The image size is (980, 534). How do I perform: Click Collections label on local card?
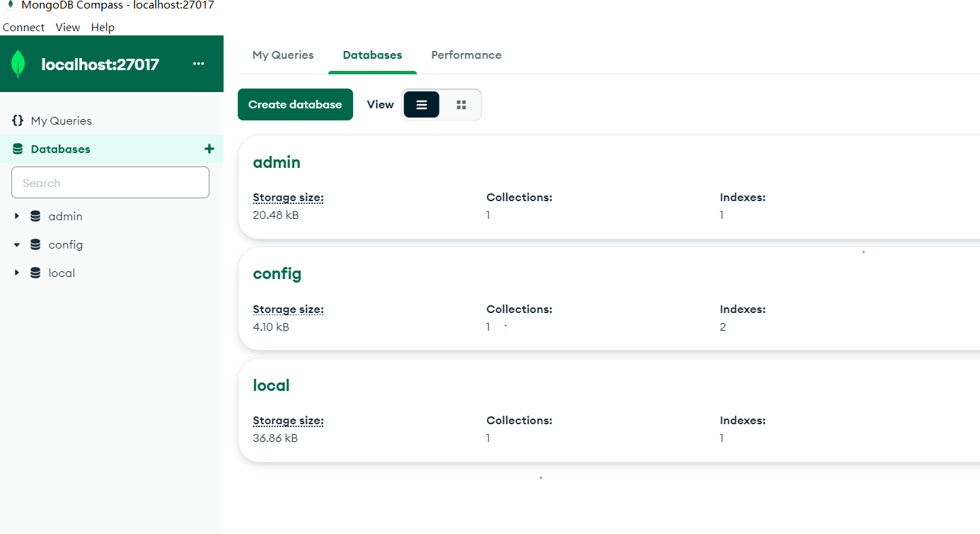519,421
